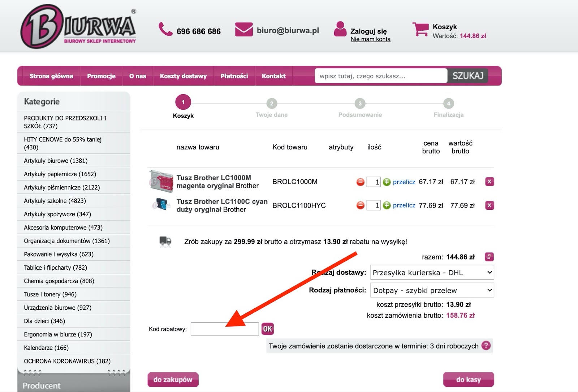Click quantity field for LC1000M
The width and height of the screenshot is (578, 392).
[x=374, y=182]
